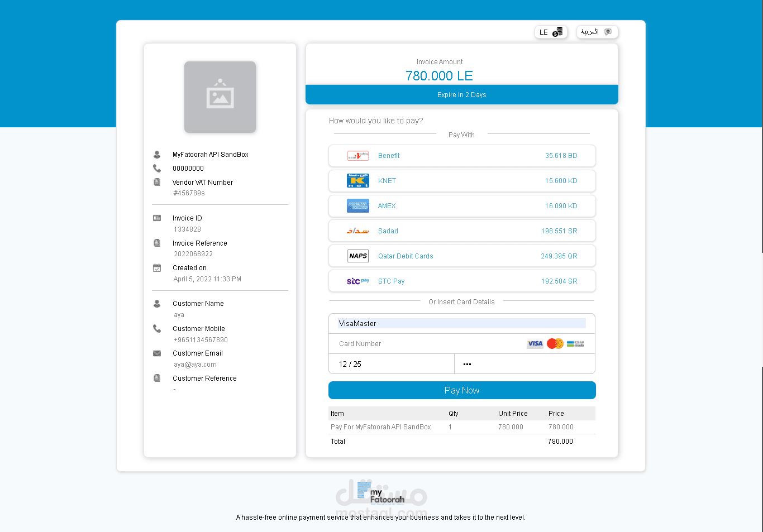The height and width of the screenshot is (532, 763).
Task: Choose Sadad payment option
Action: 462,231
